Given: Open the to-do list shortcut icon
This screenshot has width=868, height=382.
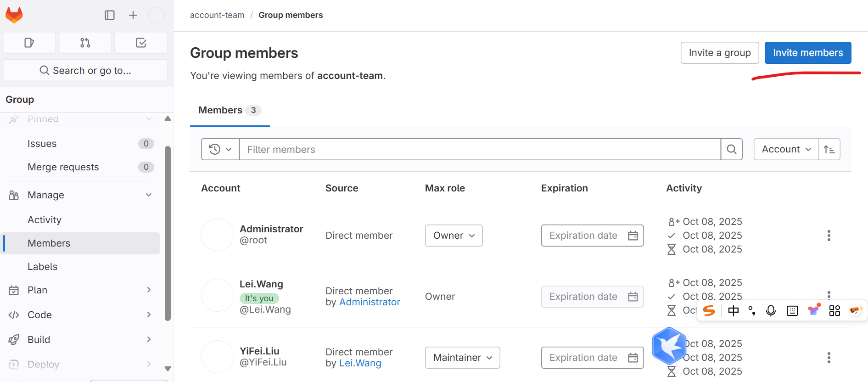Looking at the screenshot, I should pyautogui.click(x=141, y=43).
